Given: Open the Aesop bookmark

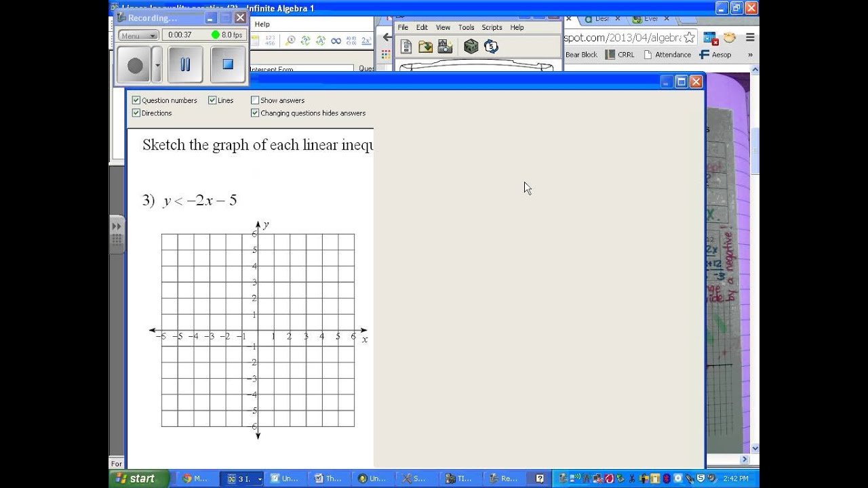Looking at the screenshot, I should tap(715, 55).
